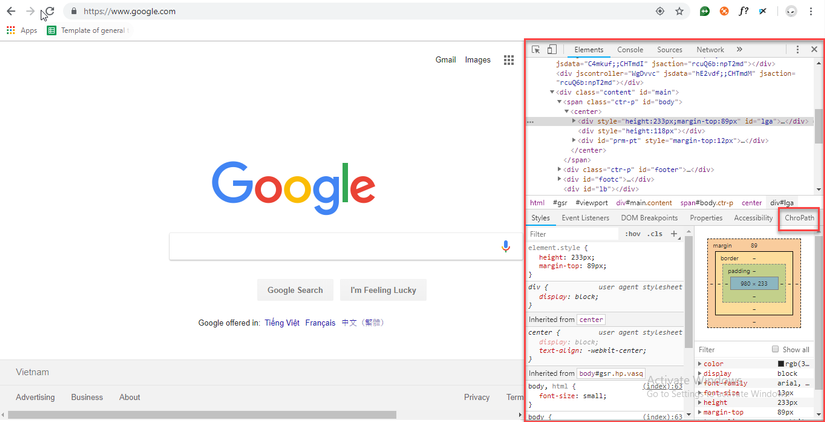Open About footer link
Viewport: 825px width, 422px height.
[129, 397]
